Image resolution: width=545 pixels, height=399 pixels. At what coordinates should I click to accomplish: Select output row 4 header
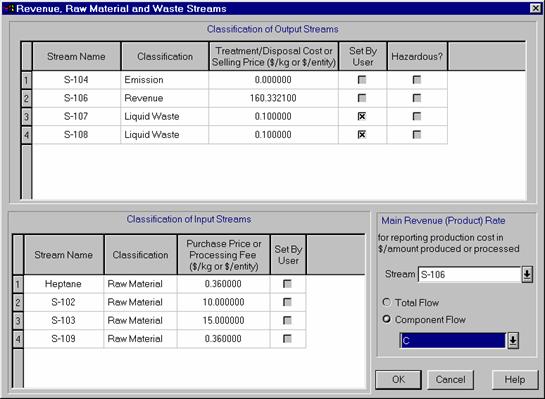26,135
